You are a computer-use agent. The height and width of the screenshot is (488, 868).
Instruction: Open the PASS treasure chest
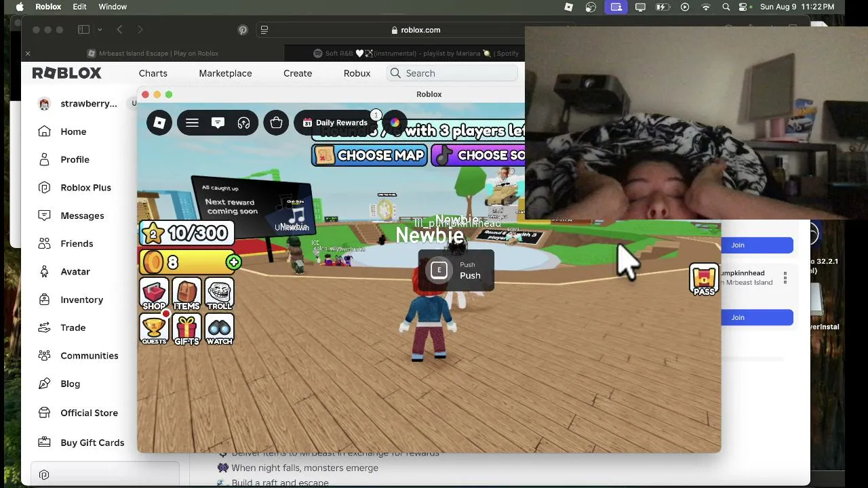pyautogui.click(x=704, y=281)
